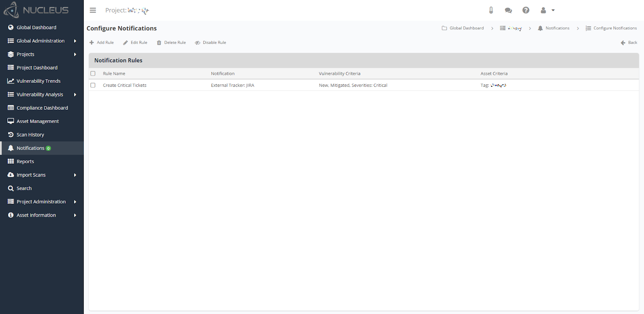This screenshot has height=314, width=644.
Task: Click the Delete Rule button label
Action: coord(175,43)
